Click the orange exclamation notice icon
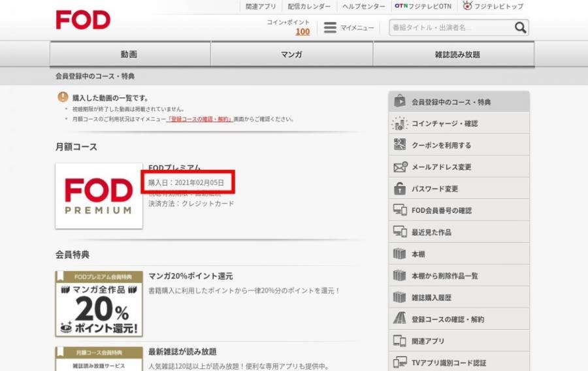This screenshot has height=371, width=588. (x=63, y=97)
